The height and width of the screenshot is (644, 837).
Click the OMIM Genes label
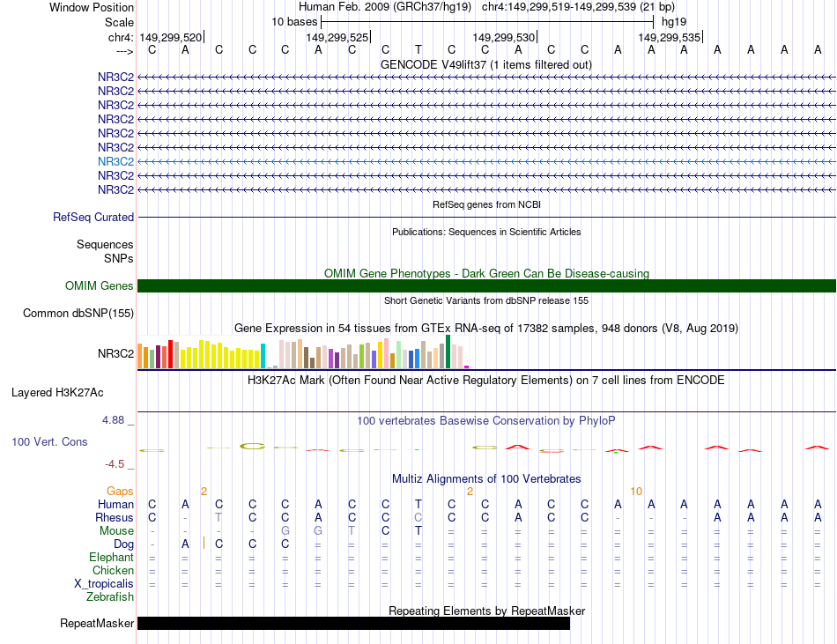(x=100, y=286)
